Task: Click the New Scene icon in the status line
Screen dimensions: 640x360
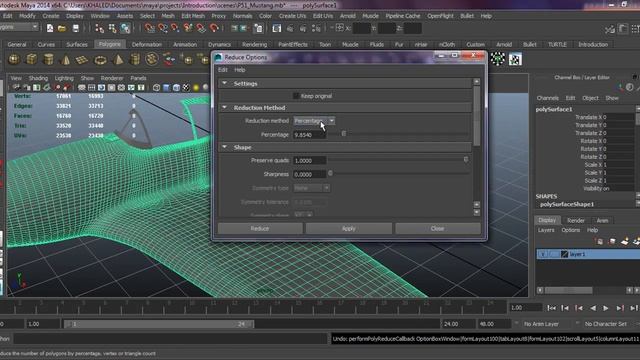Action: (x=50, y=28)
